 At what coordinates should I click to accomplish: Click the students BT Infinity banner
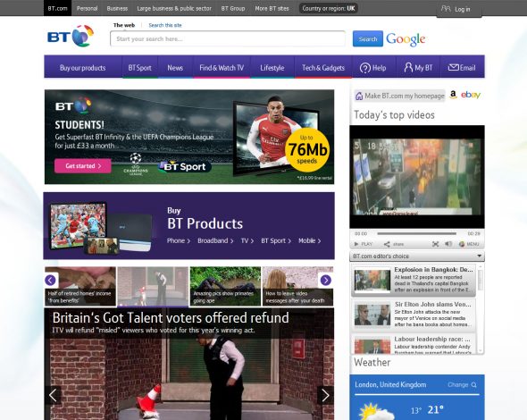(x=189, y=137)
